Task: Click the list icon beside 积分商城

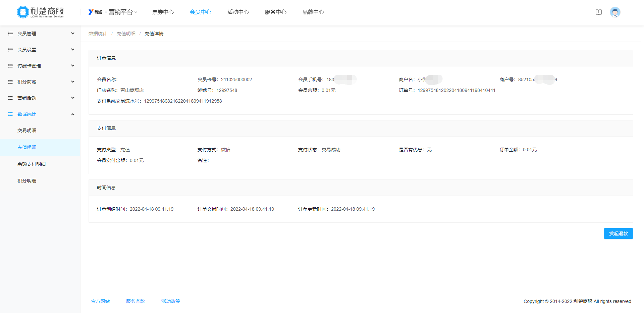Action: (x=10, y=82)
